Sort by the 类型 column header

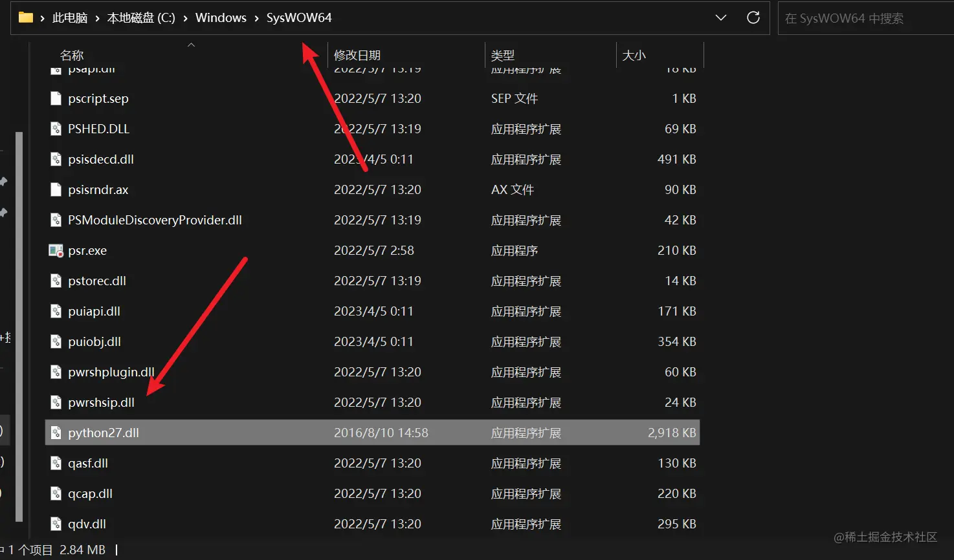[503, 56]
